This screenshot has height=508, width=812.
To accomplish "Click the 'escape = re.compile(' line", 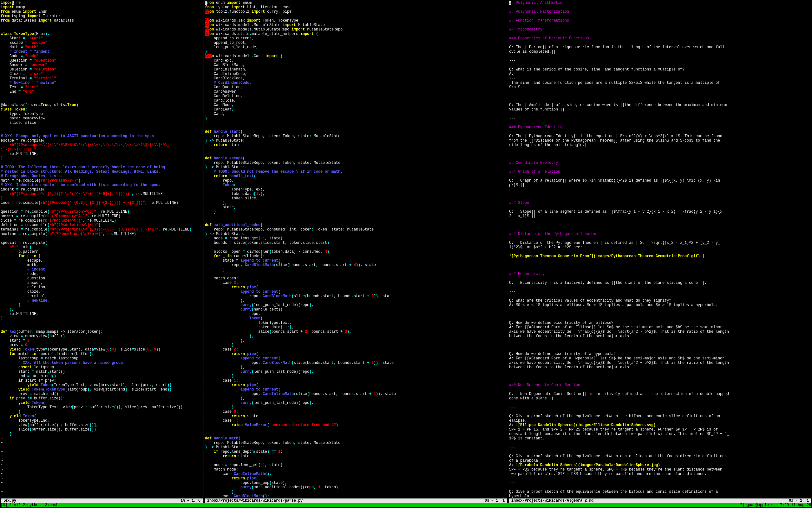I will 23,140.
